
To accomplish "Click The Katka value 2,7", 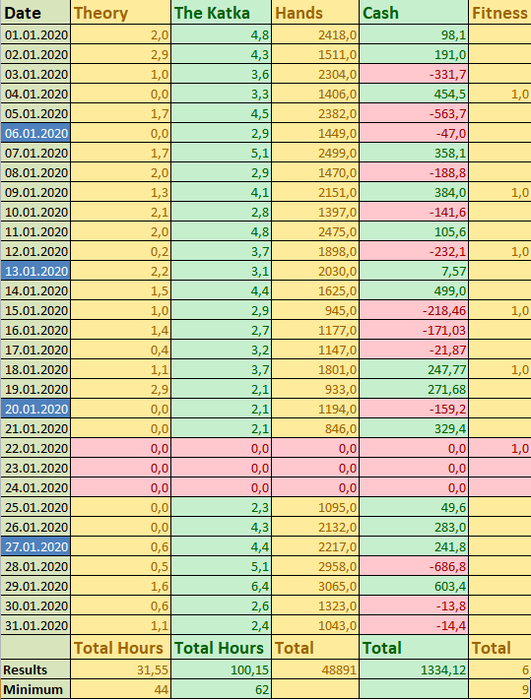I will click(221, 330).
